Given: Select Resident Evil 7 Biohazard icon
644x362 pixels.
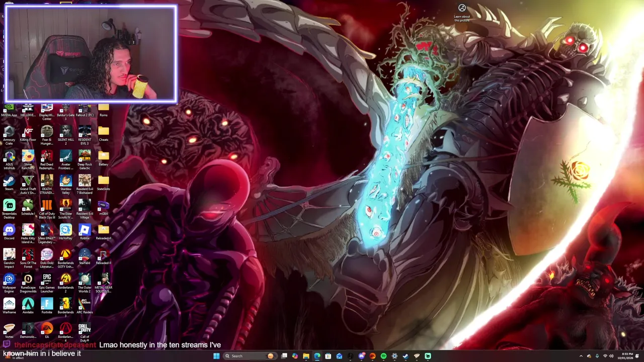Looking at the screenshot, I should 85,185.
